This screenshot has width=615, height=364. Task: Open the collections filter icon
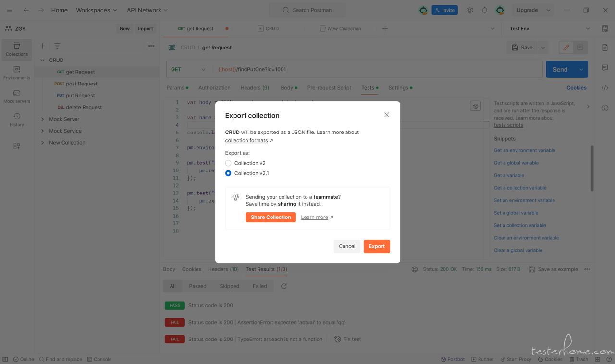pos(57,46)
